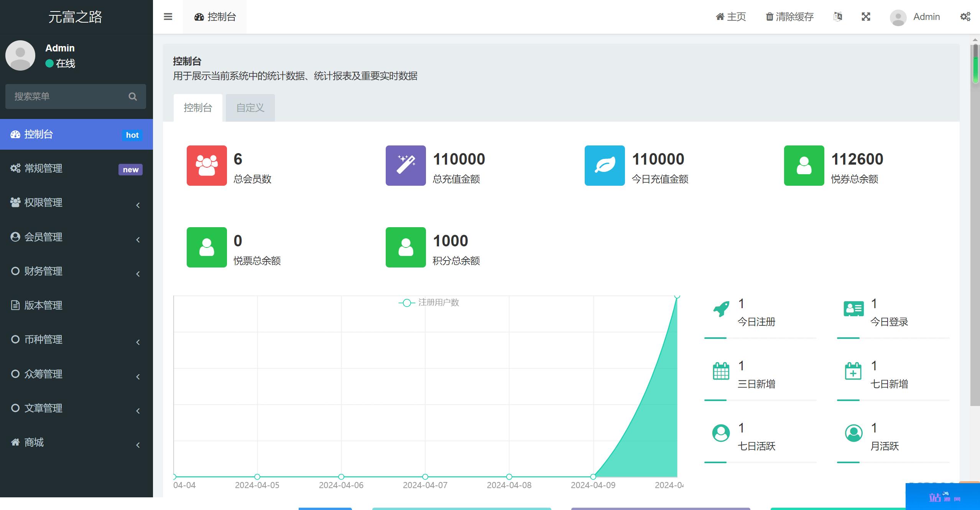The width and height of the screenshot is (980, 510).
Task: Expand the 文章管理 menu
Action: point(76,408)
